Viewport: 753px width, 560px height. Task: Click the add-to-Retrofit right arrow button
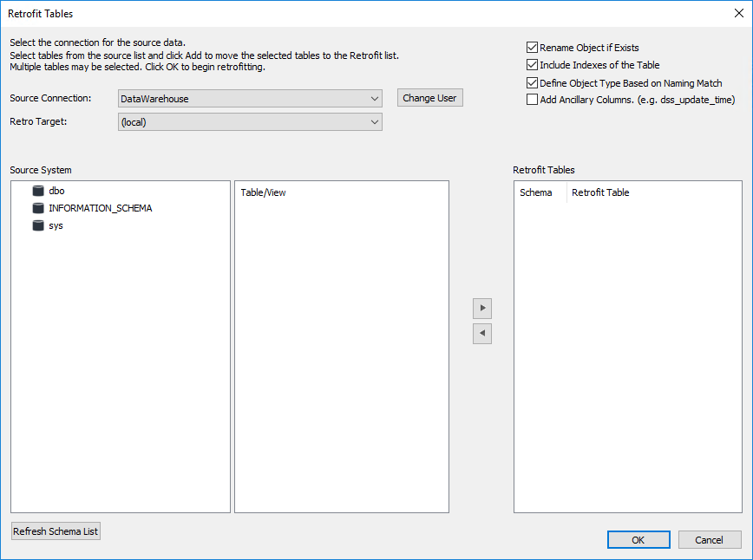point(482,308)
